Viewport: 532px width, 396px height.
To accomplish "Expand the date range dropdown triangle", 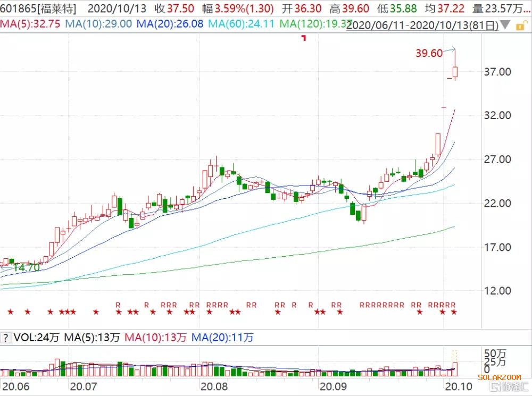I will coord(505,25).
